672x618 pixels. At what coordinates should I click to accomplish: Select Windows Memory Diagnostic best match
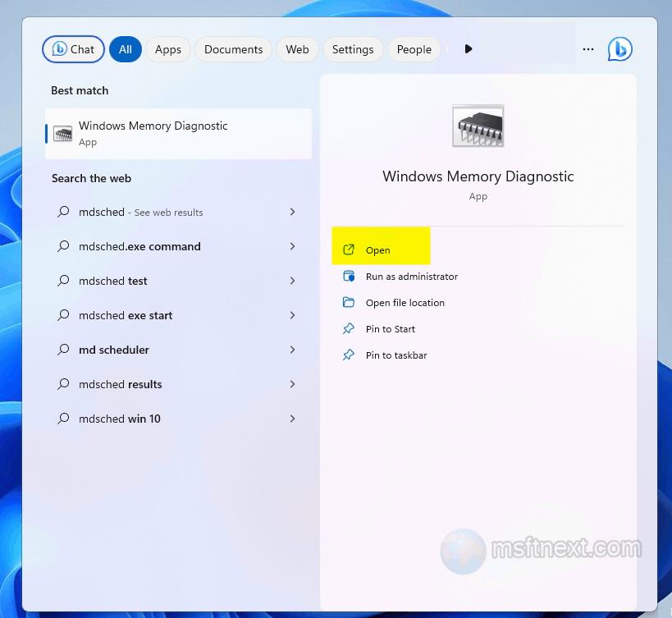(178, 134)
